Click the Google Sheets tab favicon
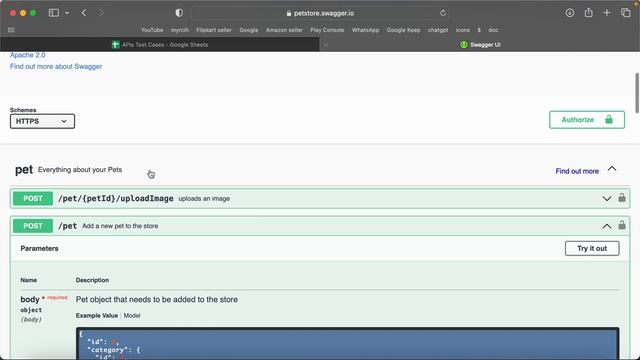Screen dimensions: 640x360 pos(116,44)
